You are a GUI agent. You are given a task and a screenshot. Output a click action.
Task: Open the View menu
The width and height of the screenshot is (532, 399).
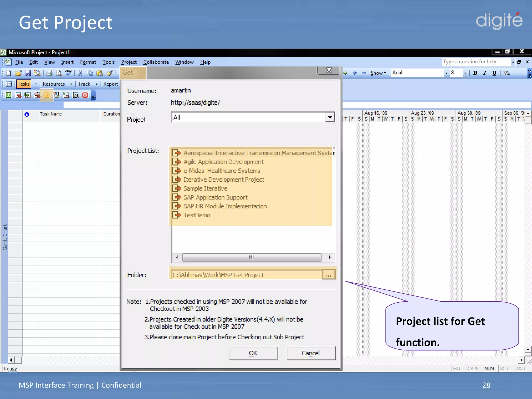click(49, 62)
